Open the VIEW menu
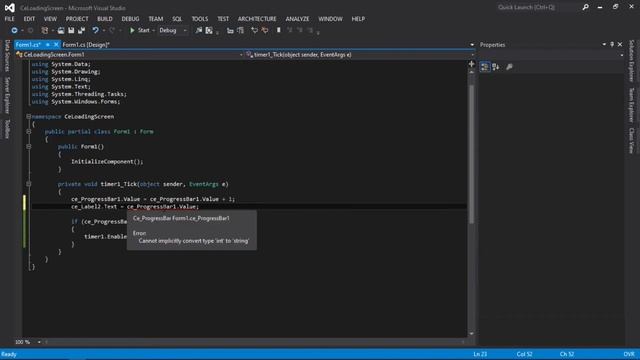The image size is (640, 360). pyautogui.click(x=50, y=19)
